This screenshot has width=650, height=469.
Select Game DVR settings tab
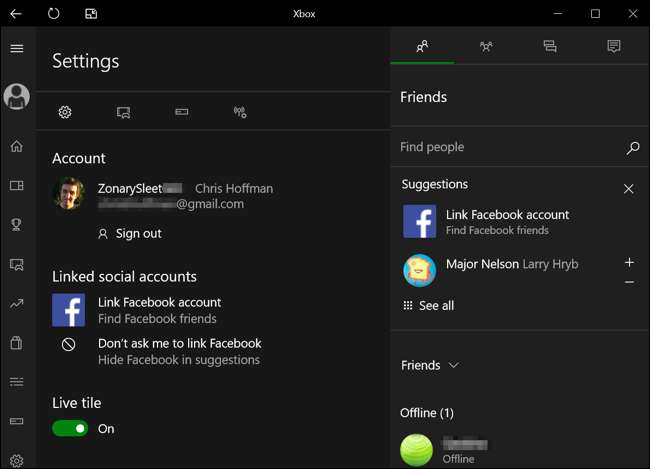pos(124,112)
